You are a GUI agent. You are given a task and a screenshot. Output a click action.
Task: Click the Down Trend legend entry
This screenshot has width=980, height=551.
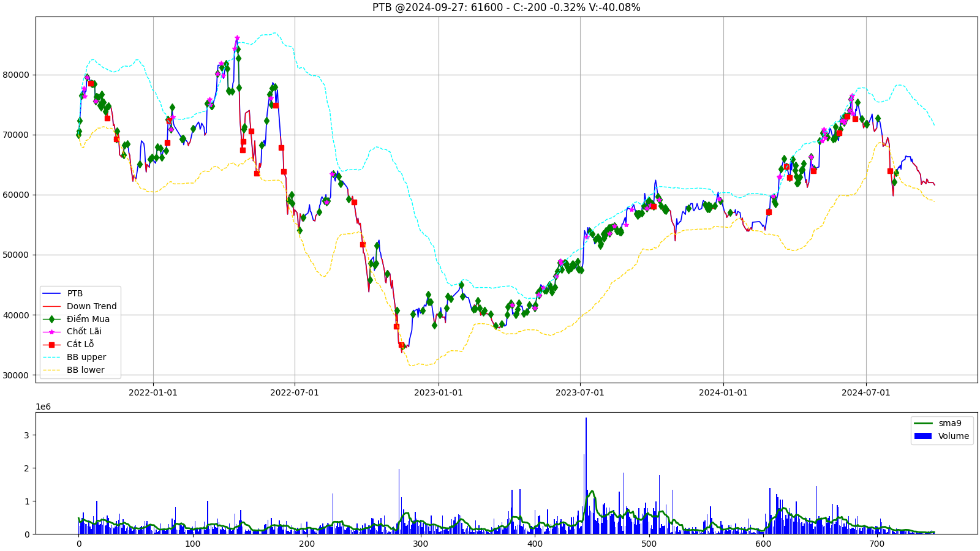coord(80,306)
